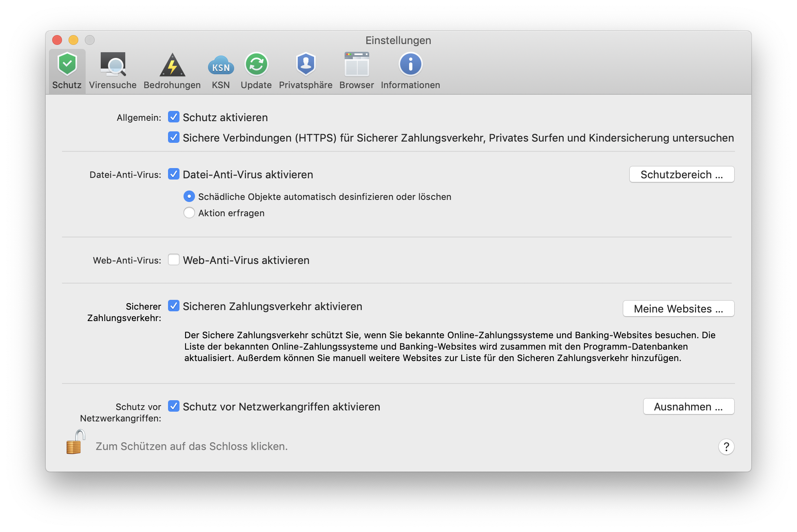Disable Sicheren Zahlungsverkehr aktivieren checkbox
The image size is (797, 532).
pos(174,306)
